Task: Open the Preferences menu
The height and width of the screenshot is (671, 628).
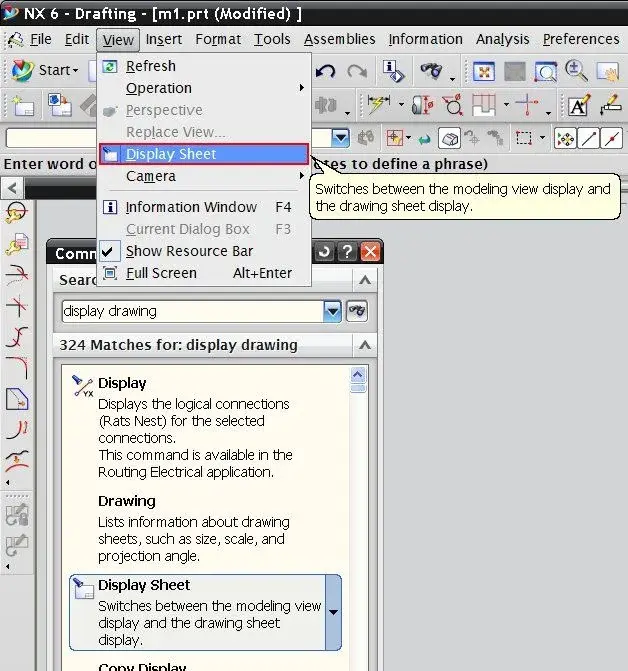Action: 580,39
